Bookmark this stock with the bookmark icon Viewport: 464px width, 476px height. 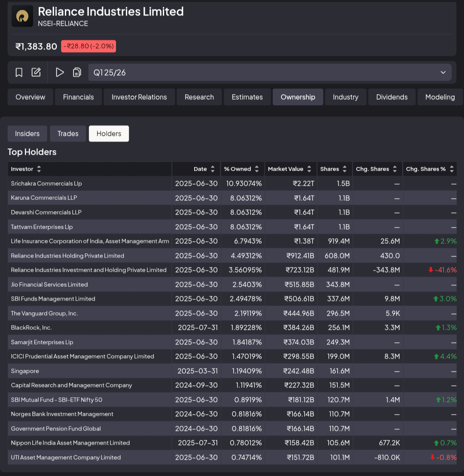(19, 72)
